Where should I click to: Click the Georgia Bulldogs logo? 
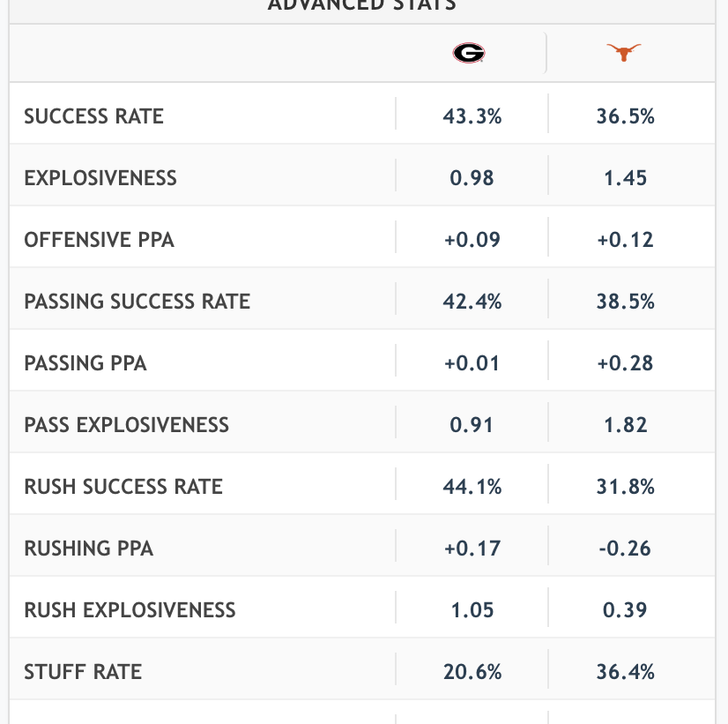pyautogui.click(x=468, y=54)
